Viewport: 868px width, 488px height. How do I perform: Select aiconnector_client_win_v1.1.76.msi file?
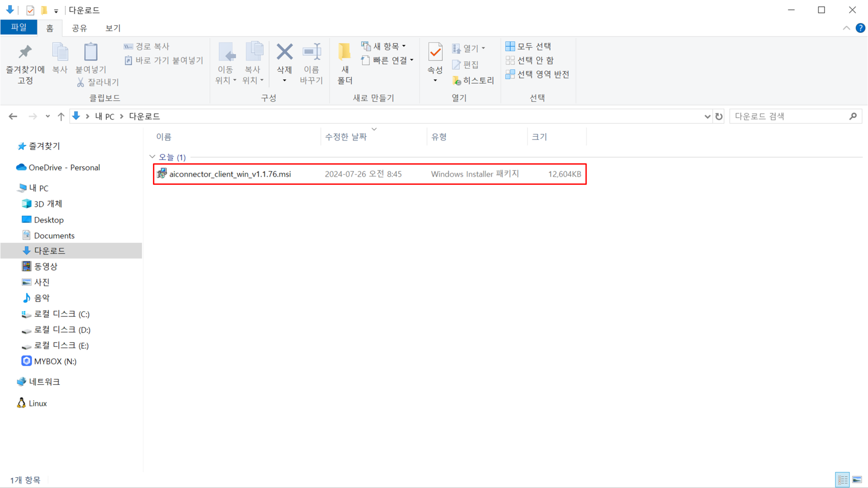230,174
